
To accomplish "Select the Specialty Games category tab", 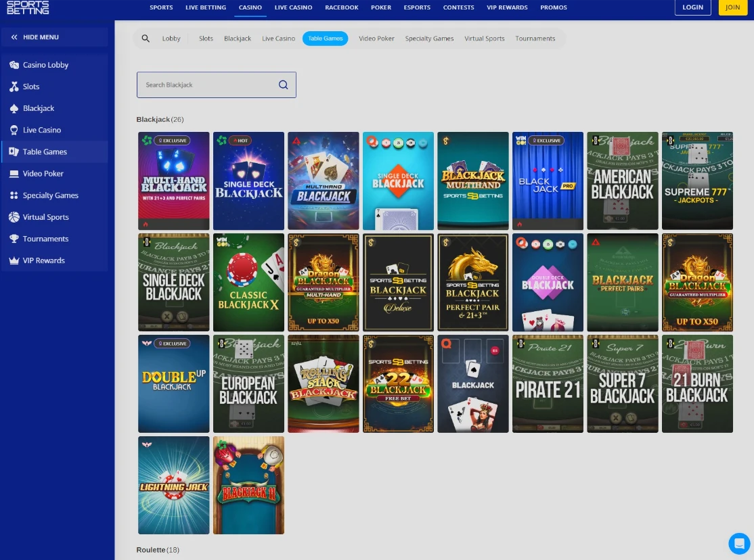I will click(x=429, y=39).
